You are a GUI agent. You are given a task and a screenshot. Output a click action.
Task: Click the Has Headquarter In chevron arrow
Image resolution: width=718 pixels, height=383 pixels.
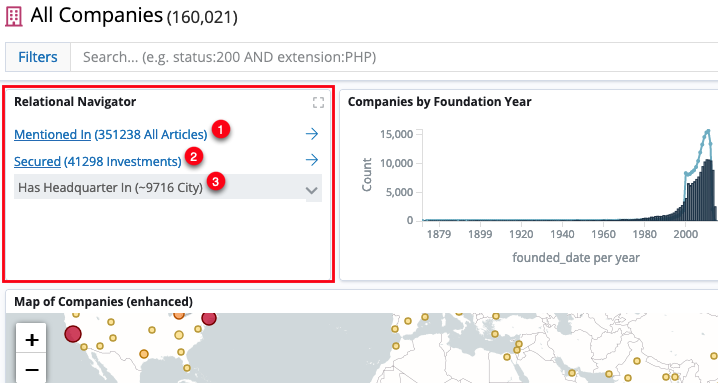tap(311, 190)
